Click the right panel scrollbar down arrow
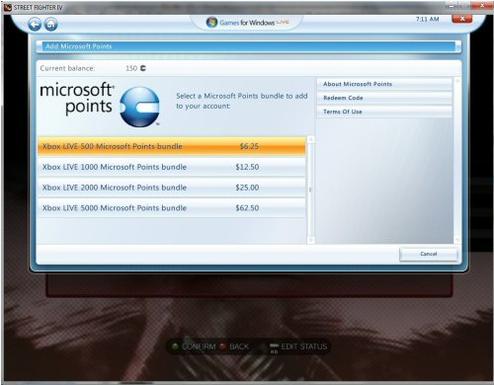Screen dimensions: 494x385 [x=457, y=240]
